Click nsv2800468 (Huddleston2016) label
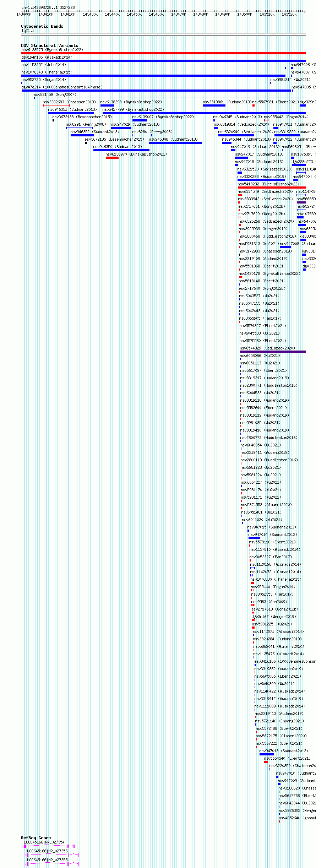 267,236
